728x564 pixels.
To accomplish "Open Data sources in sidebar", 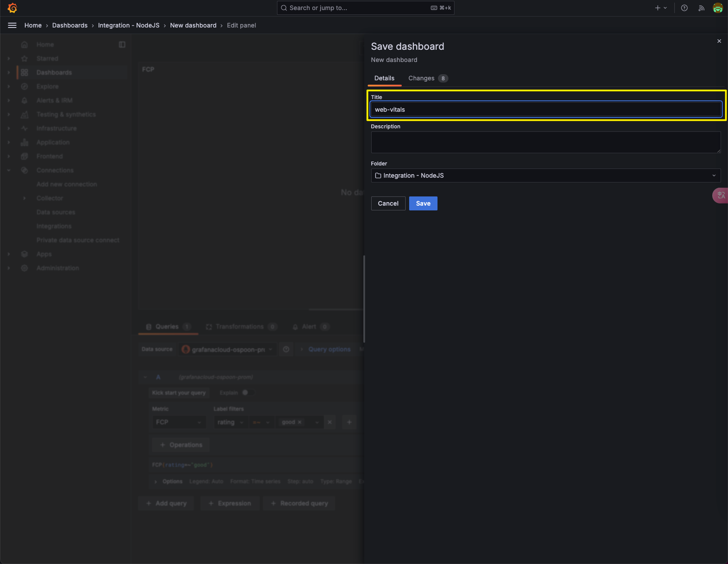I will (x=56, y=212).
